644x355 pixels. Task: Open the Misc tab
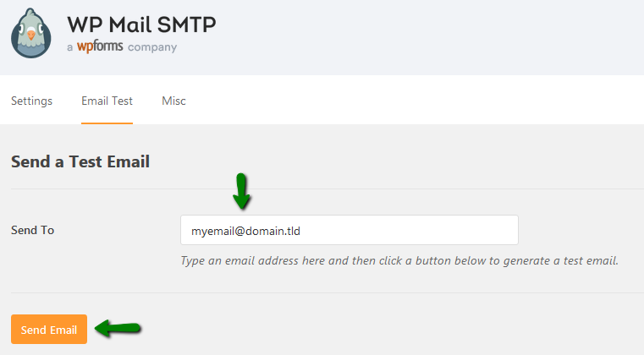173,101
